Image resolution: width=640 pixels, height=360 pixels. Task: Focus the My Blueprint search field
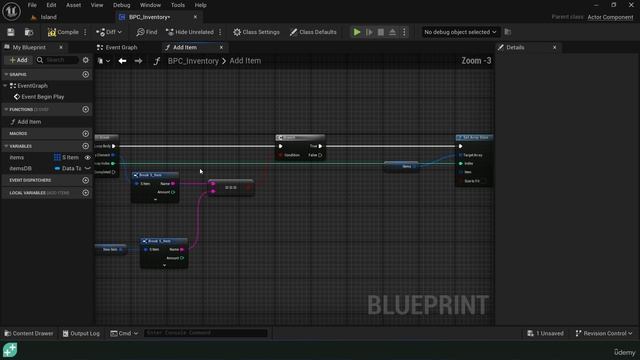[x=56, y=60]
